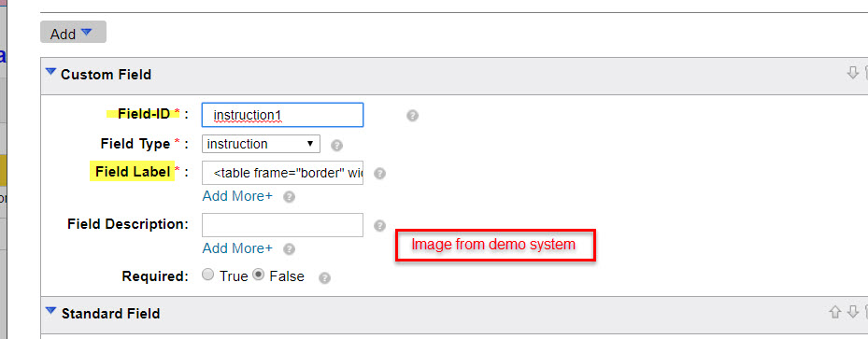The width and height of the screenshot is (868, 339).
Task: Open help icon beside Required radio buttons
Action: [x=325, y=277]
